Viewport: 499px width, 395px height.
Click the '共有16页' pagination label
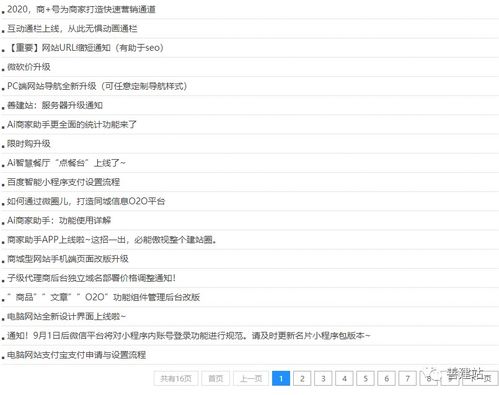[x=176, y=379]
